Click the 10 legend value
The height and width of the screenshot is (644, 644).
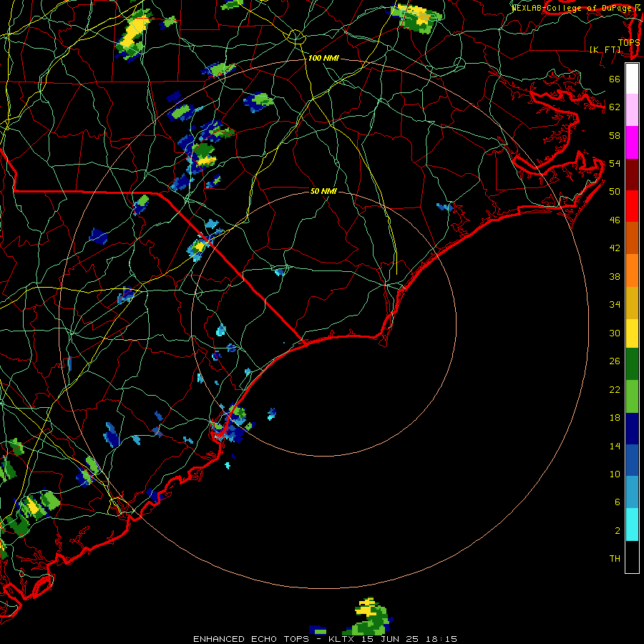click(615, 474)
